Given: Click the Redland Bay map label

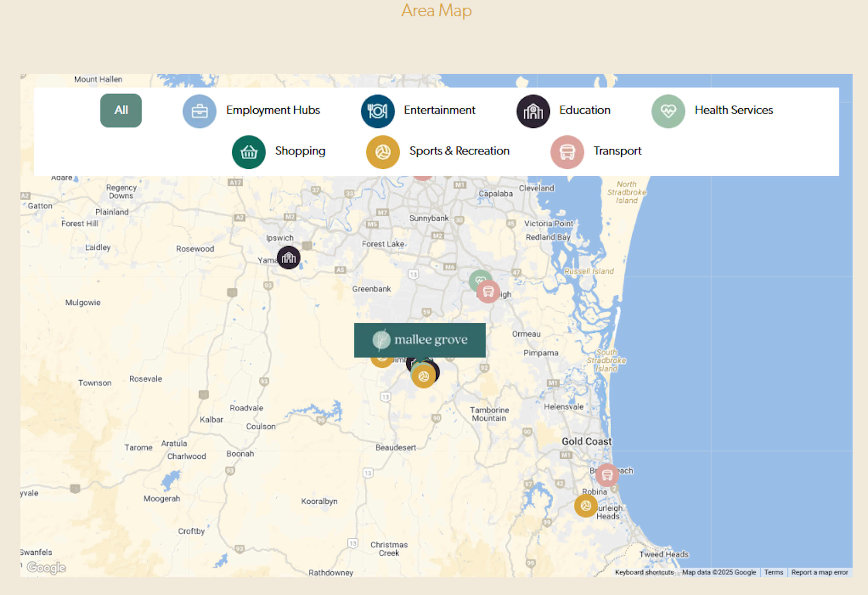Looking at the screenshot, I should pyautogui.click(x=548, y=237).
